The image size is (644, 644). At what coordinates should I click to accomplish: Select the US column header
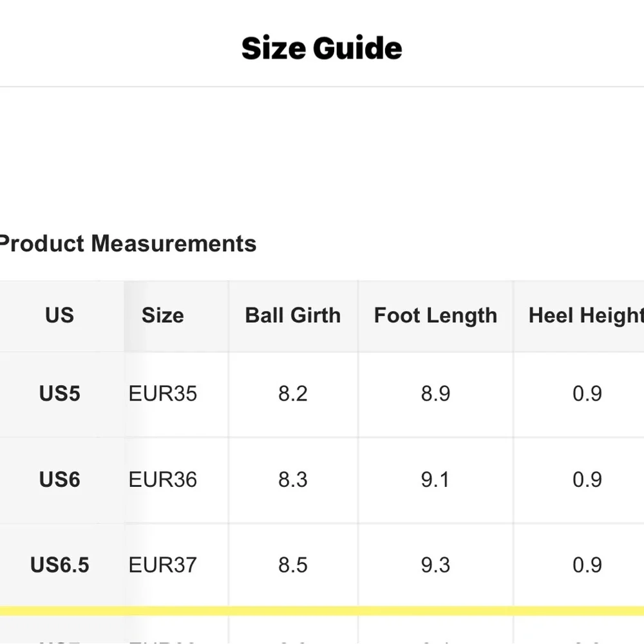click(59, 316)
